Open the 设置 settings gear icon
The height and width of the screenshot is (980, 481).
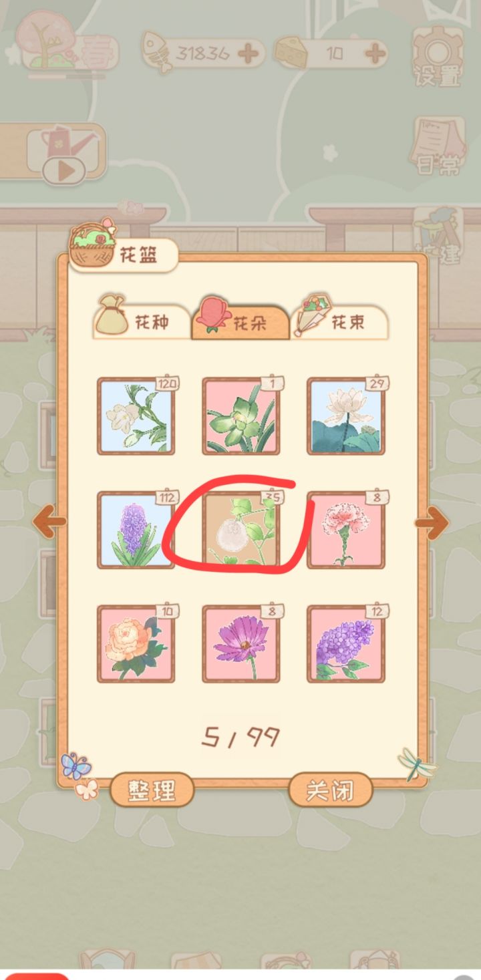pyautogui.click(x=438, y=55)
